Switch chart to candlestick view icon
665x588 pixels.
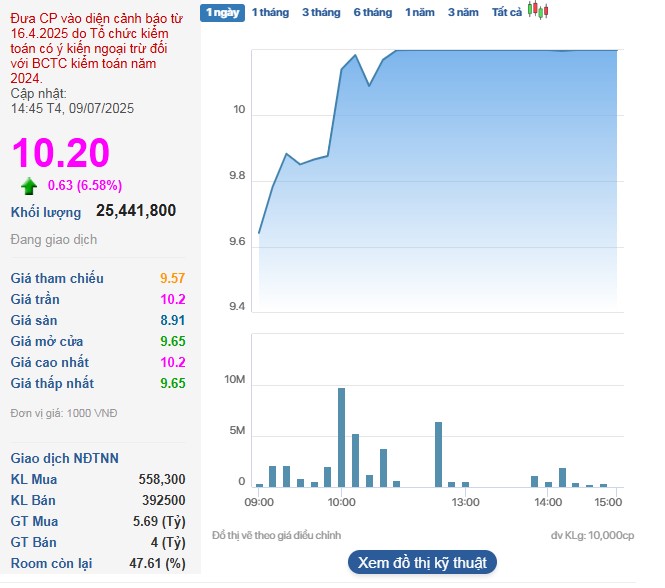coord(538,11)
